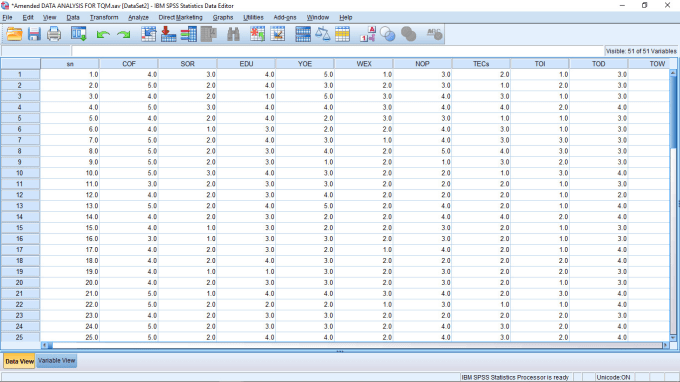Screen dimensions: 680x382
Task: Click the Redo arrow icon
Action: click(x=124, y=34)
